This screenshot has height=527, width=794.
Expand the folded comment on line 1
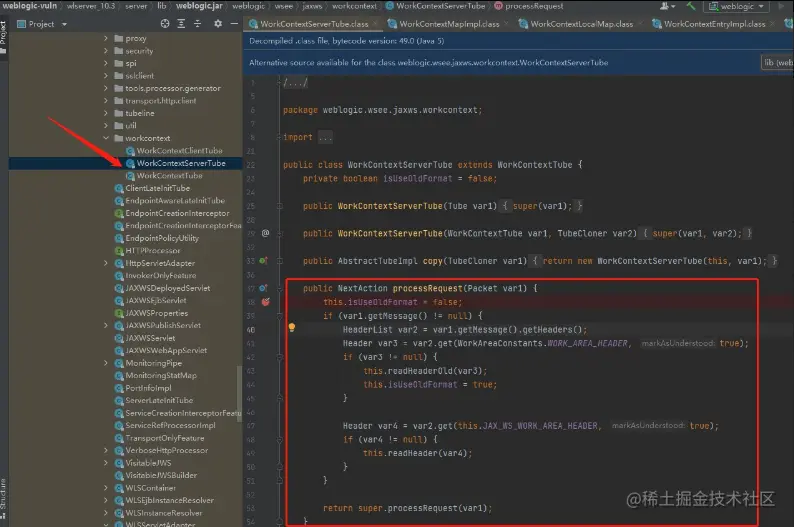click(x=295, y=83)
